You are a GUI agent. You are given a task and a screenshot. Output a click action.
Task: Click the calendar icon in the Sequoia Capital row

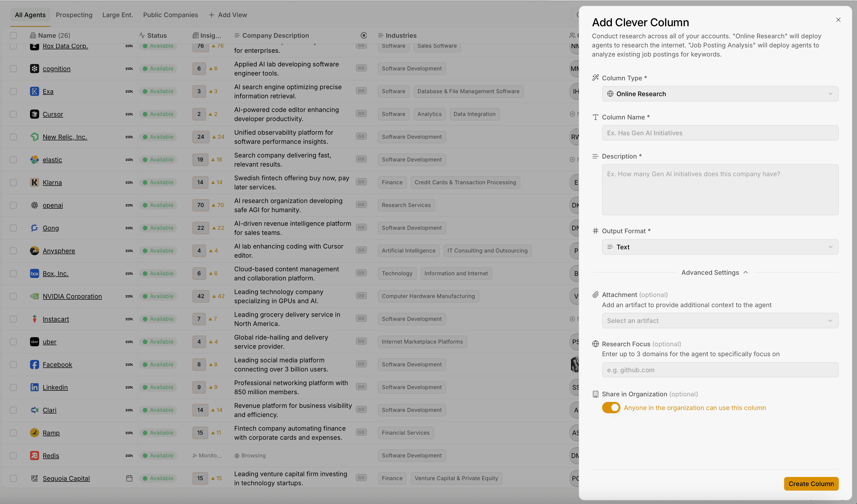coord(129,478)
